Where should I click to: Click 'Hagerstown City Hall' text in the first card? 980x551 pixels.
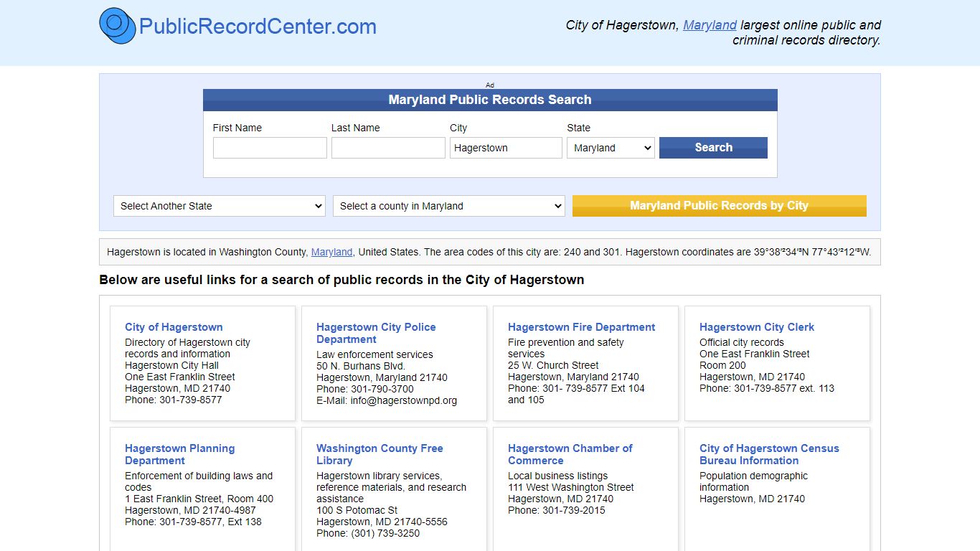[171, 365]
